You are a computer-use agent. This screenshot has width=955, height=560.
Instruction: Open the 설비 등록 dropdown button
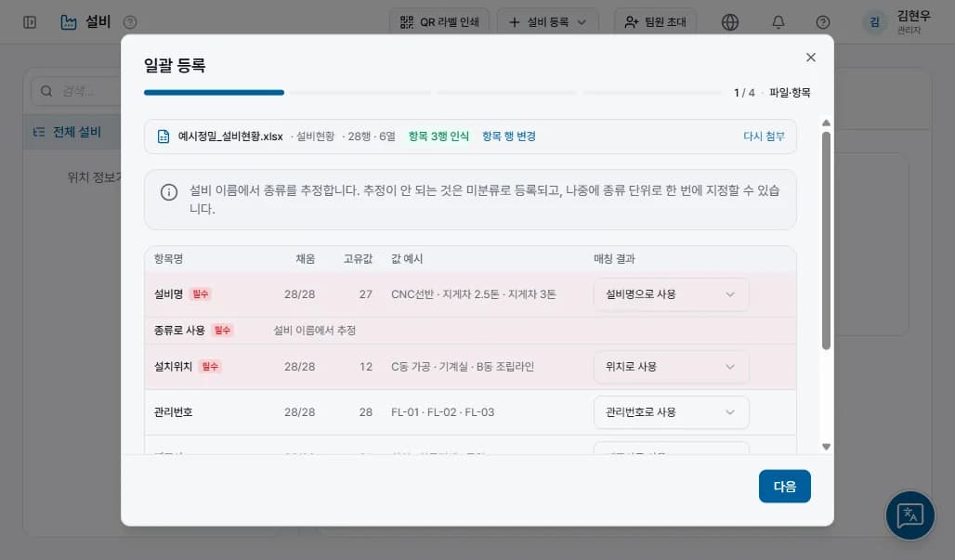coord(547,22)
